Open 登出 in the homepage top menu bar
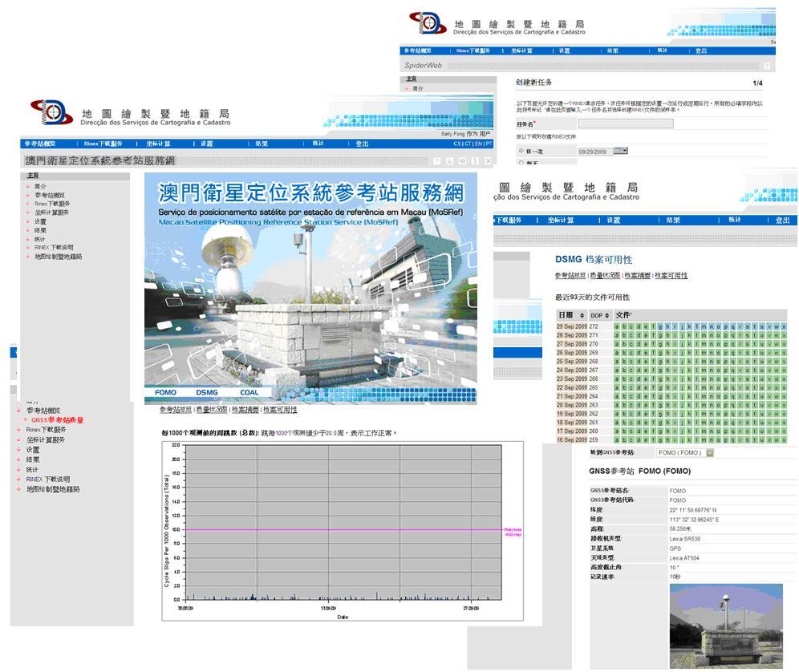Image resolution: width=799 pixels, height=672 pixels. tap(363, 144)
